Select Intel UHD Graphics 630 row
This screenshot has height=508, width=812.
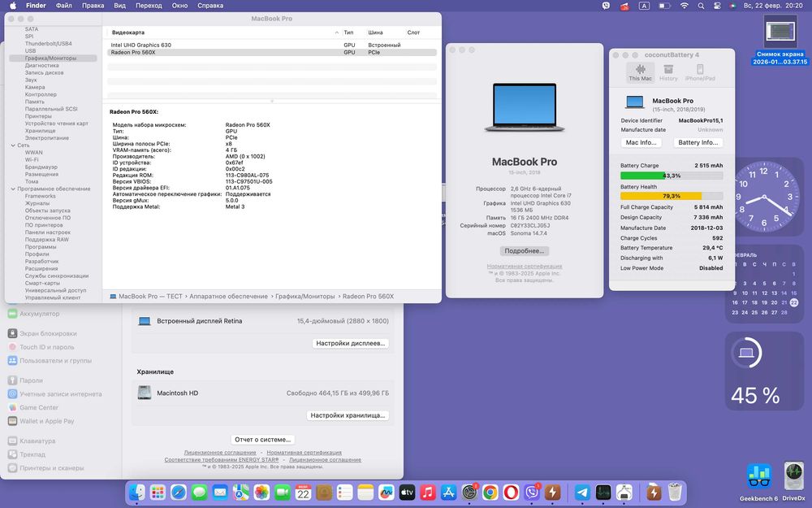point(272,45)
